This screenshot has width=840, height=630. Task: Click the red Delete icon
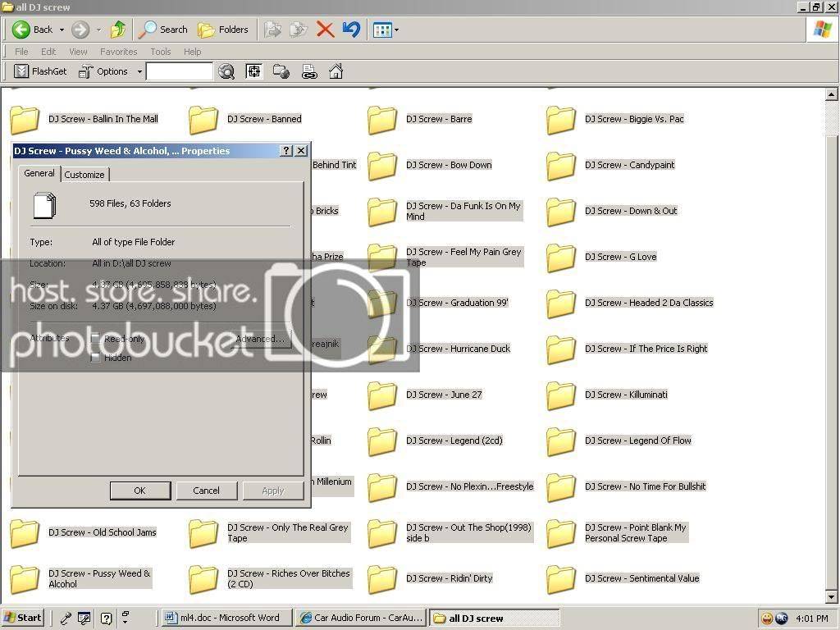click(x=325, y=30)
